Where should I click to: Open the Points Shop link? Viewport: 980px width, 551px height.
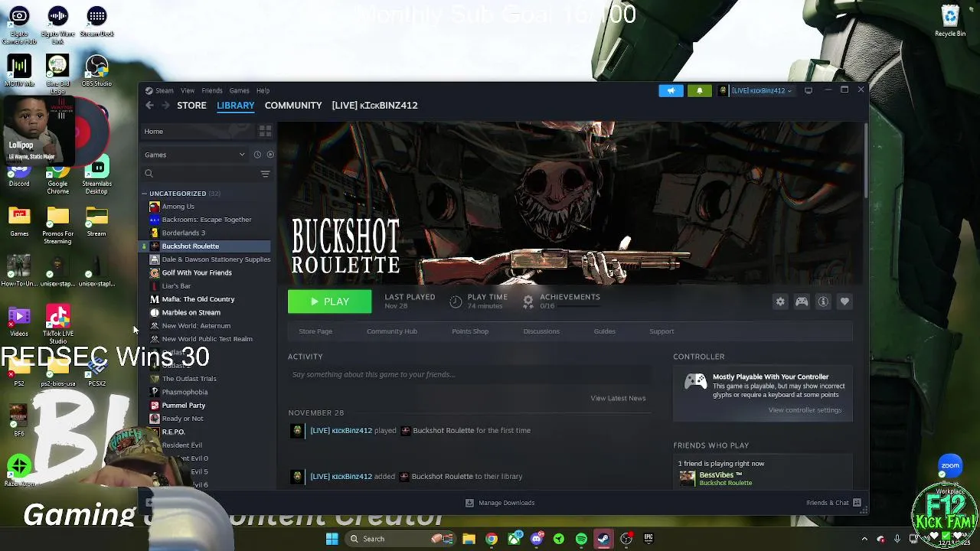tap(470, 331)
